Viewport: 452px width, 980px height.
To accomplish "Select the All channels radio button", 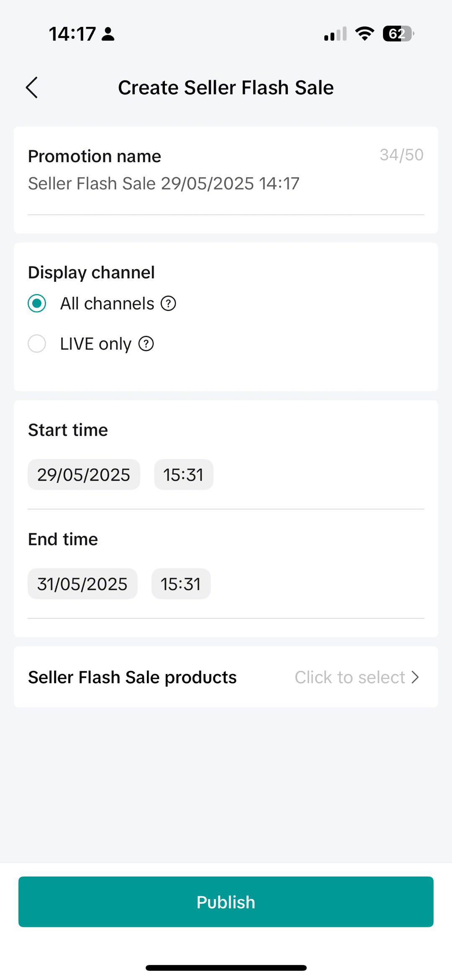I will coord(37,304).
